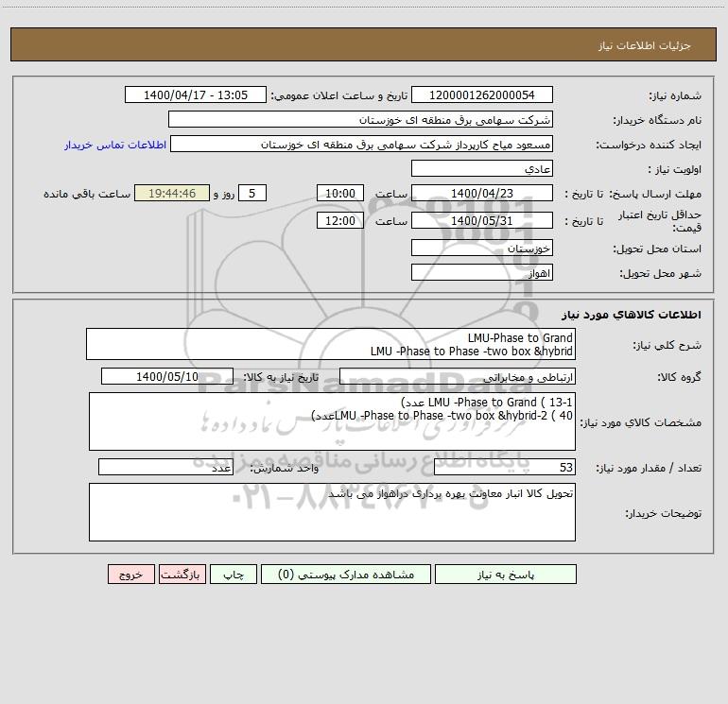Click the 19:44:46 remaining time box
Viewport: 728px width, 704px height.
click(171, 193)
